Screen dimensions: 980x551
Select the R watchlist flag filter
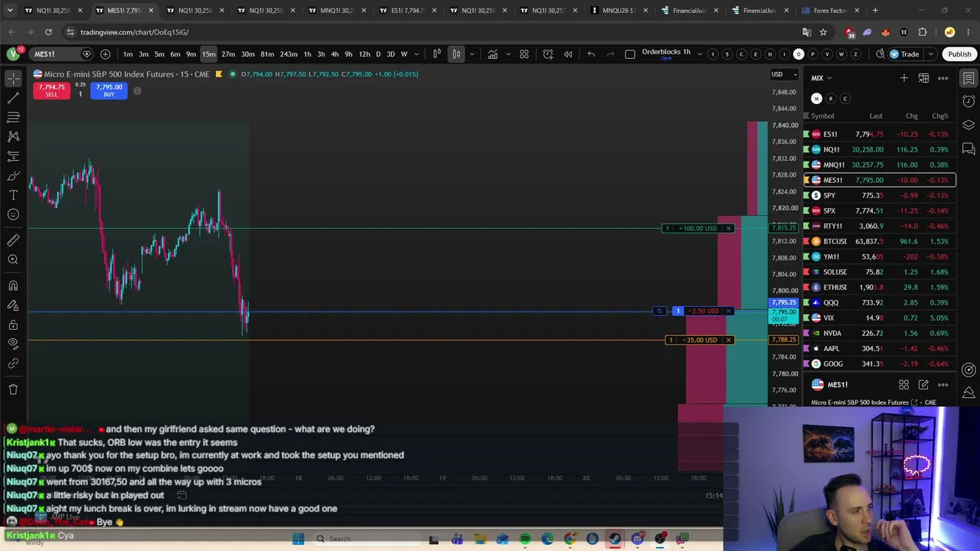(x=831, y=99)
